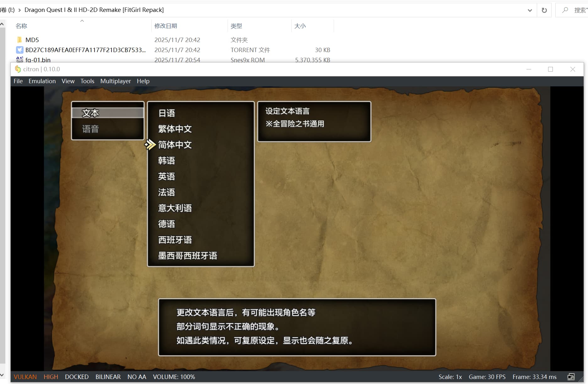The height and width of the screenshot is (384, 588).
Task: Open the Help menu in citron
Action: click(x=143, y=81)
